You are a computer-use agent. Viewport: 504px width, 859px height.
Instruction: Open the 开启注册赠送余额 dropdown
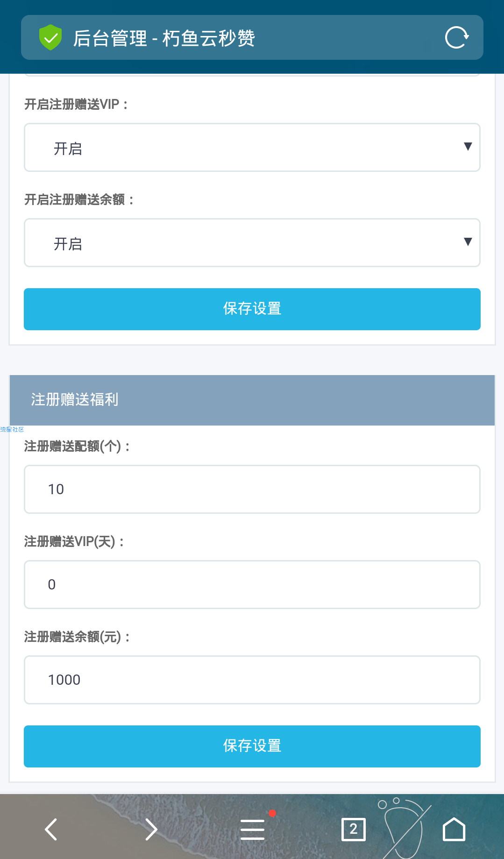252,243
